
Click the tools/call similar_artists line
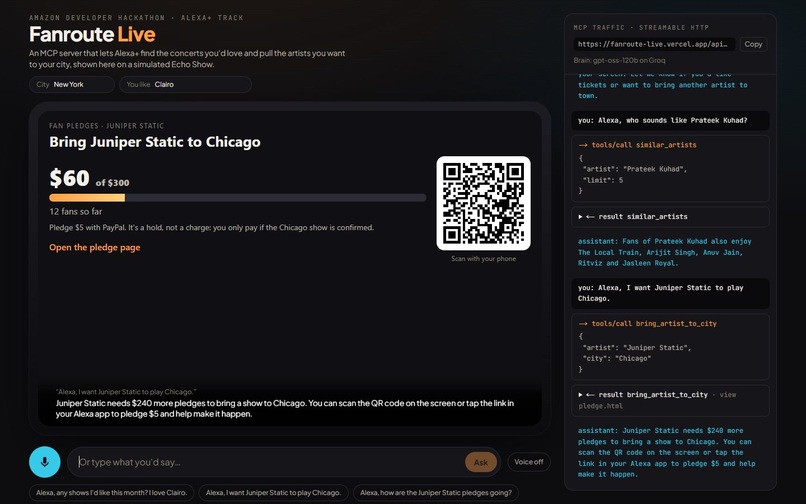pyautogui.click(x=637, y=145)
